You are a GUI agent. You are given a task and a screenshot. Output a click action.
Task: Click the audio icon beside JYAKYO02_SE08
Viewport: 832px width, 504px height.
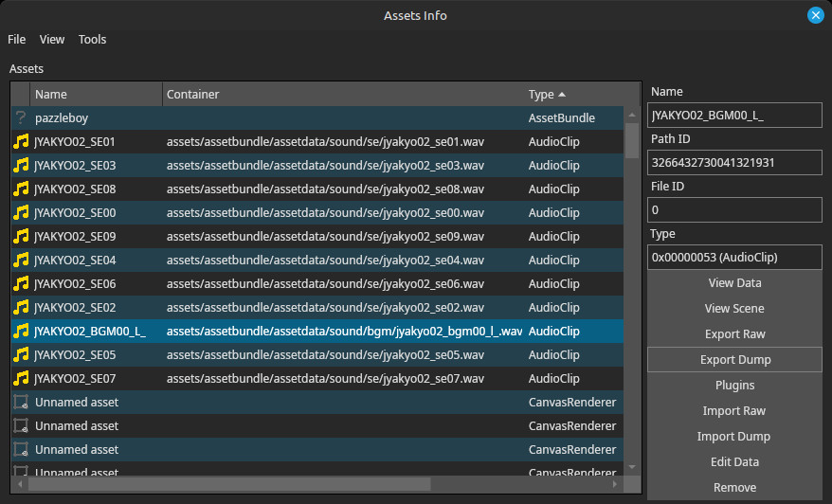21,189
